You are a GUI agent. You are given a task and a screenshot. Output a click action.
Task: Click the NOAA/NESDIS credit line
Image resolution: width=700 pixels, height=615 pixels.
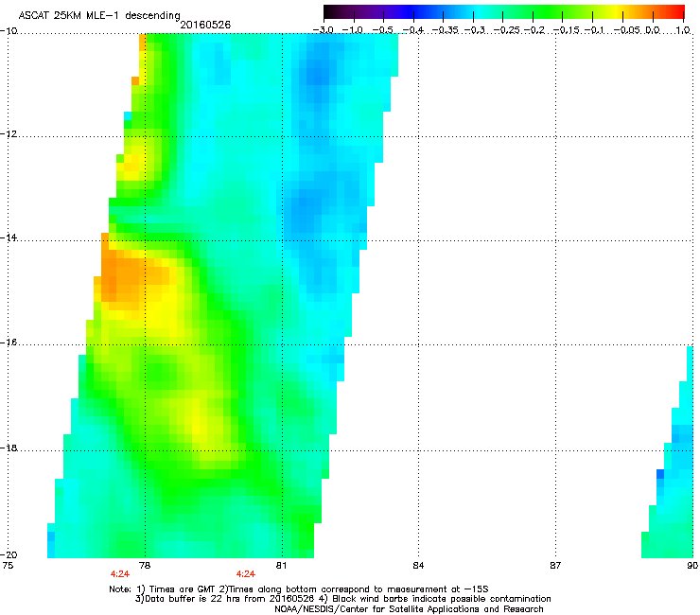[x=409, y=609]
